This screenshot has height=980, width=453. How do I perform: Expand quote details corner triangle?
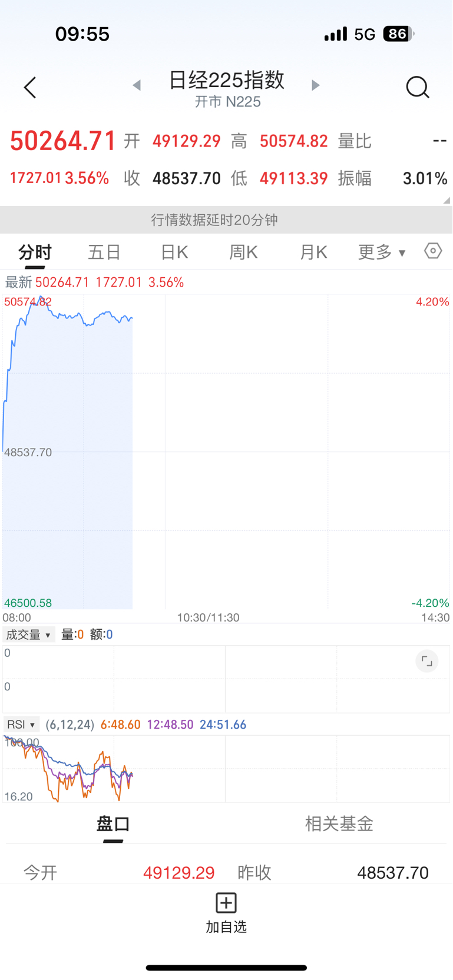[x=447, y=200]
